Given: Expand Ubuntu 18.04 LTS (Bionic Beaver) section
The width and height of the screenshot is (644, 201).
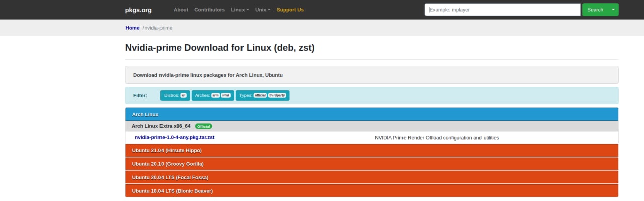Looking at the screenshot, I should [372, 191].
